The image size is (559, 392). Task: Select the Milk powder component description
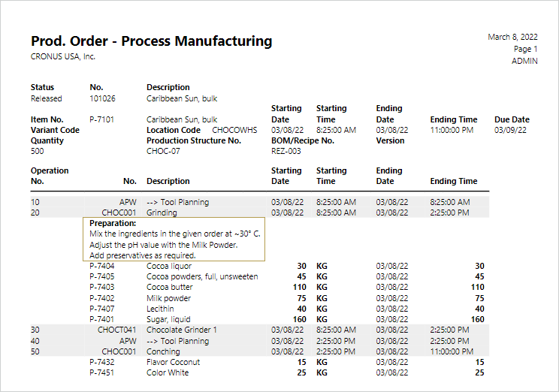point(170,297)
